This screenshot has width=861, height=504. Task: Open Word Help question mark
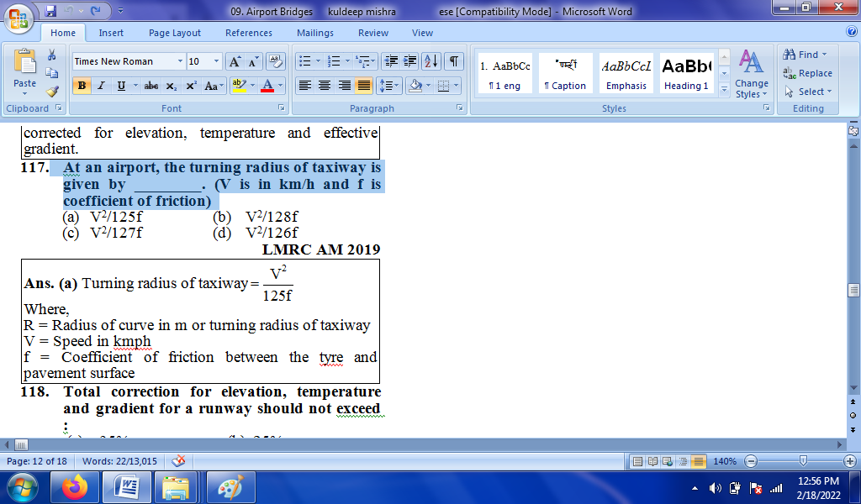coord(853,32)
